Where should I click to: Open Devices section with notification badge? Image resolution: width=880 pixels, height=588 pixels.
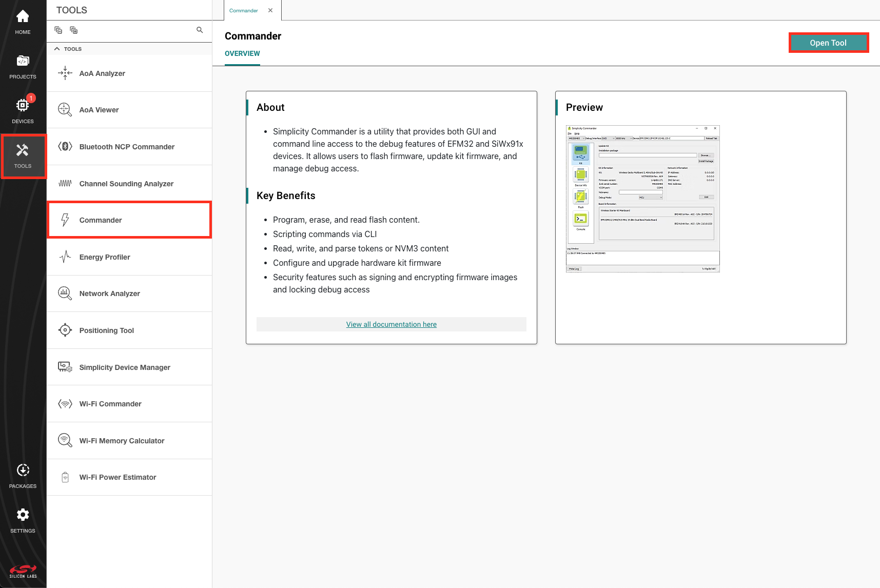[23, 111]
